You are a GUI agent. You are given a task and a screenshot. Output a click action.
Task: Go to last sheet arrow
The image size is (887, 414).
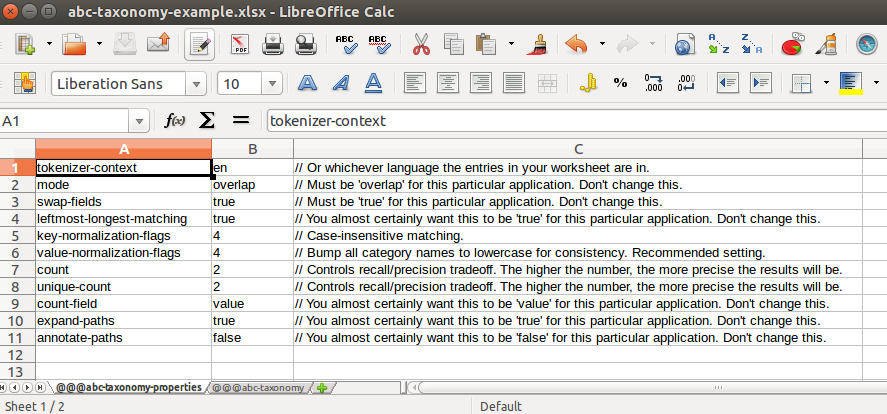tap(40, 388)
